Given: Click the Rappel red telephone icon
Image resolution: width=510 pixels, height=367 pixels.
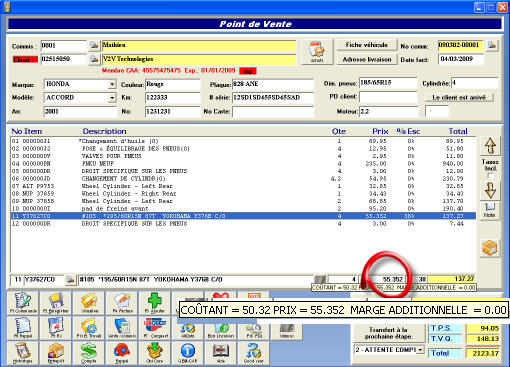Looking at the screenshot, I should tap(122, 353).
